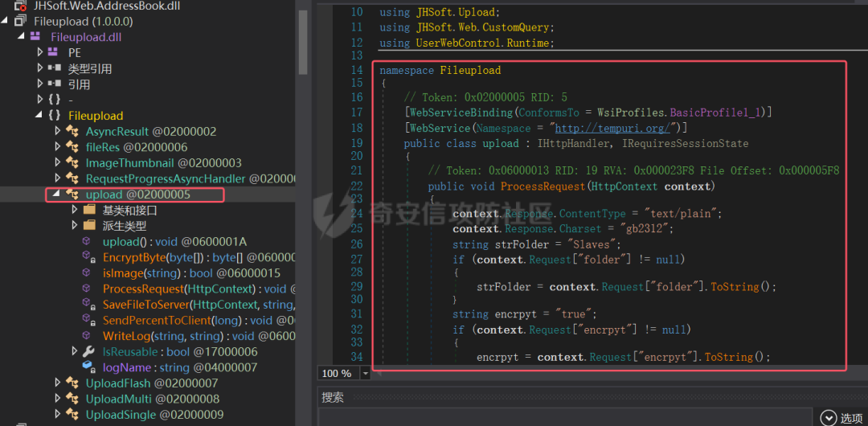
Task: Click the isImage method icon
Action: (x=86, y=272)
